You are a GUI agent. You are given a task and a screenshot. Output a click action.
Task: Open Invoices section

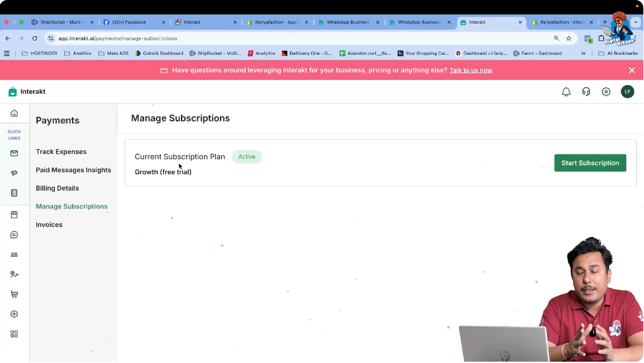click(49, 225)
